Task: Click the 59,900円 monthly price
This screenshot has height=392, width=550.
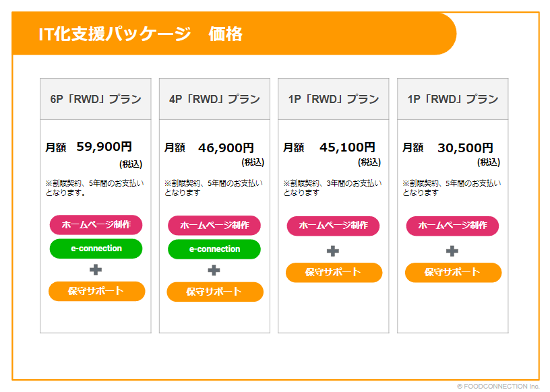Action: pyautogui.click(x=104, y=147)
